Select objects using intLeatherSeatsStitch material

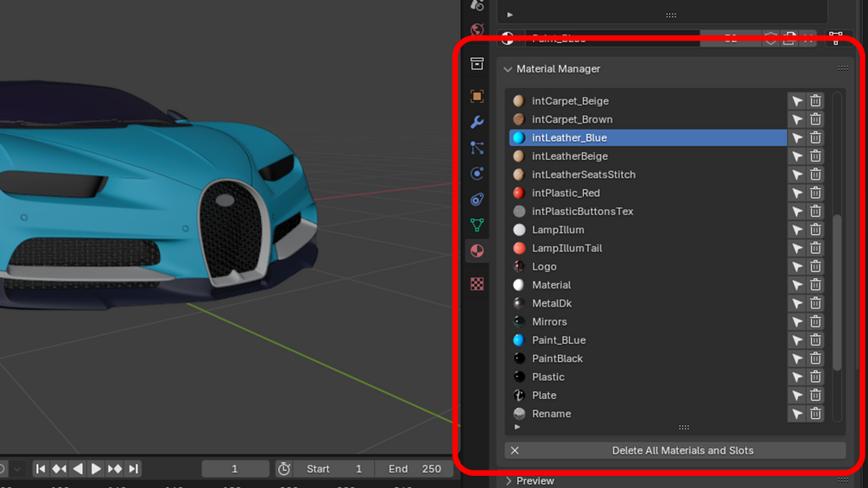pyautogui.click(x=797, y=174)
